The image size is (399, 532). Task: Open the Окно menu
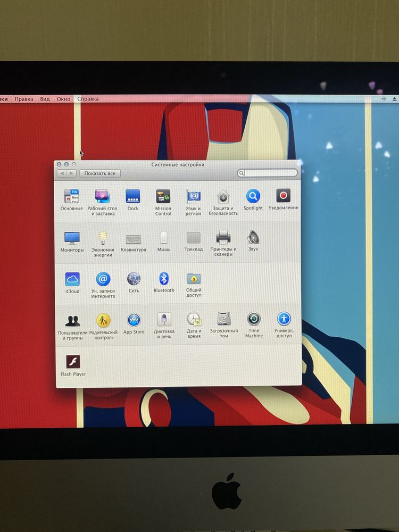pyautogui.click(x=63, y=99)
